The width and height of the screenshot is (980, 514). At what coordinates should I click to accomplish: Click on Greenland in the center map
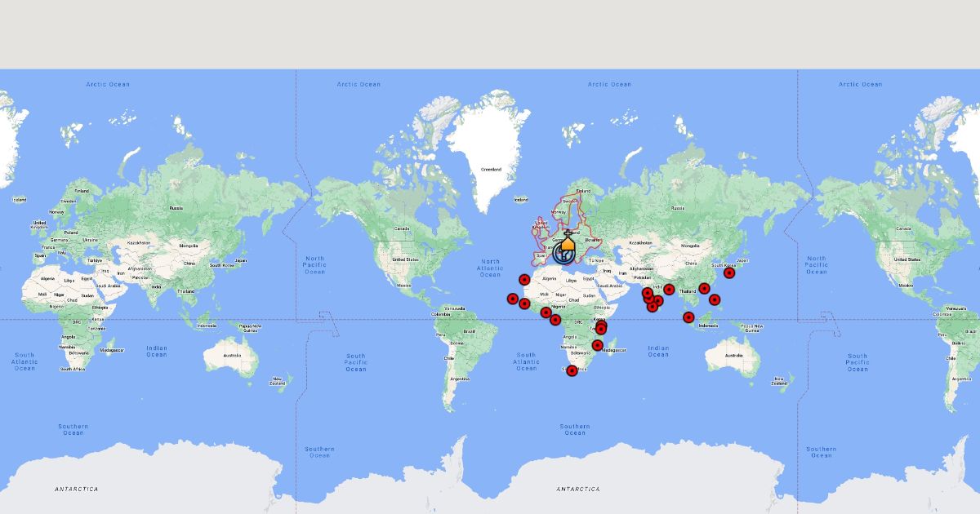490,169
